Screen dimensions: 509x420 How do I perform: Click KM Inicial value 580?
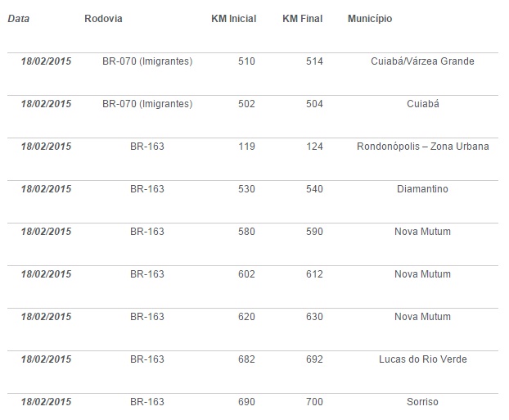[x=246, y=232]
